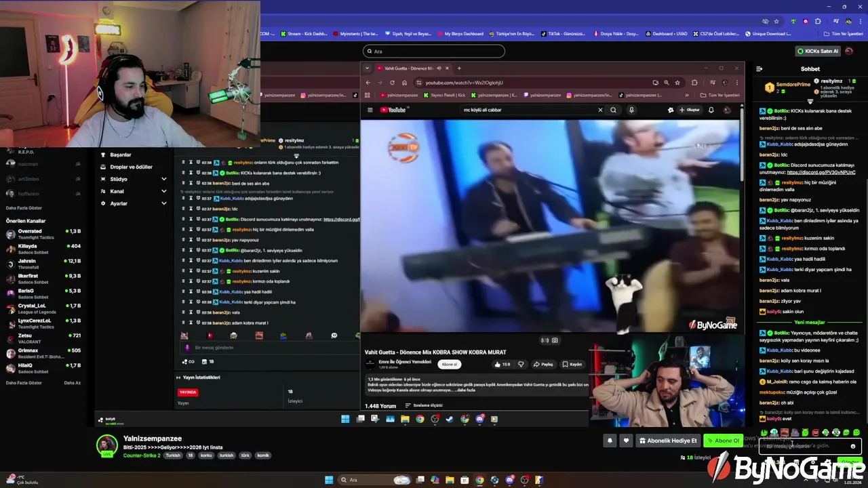Click 'Daha Az' under recommended channels
Viewport: 868px width, 488px height.
tap(72, 383)
